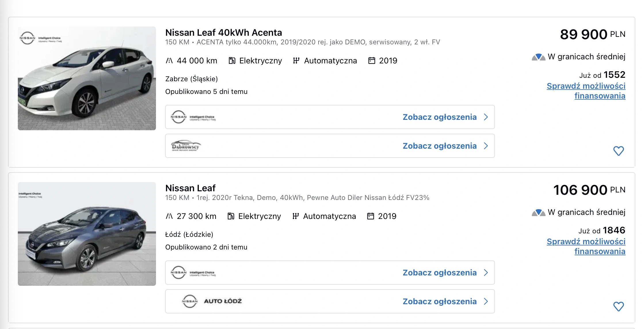Click price indicator icon on 89 900 listing

point(538,57)
